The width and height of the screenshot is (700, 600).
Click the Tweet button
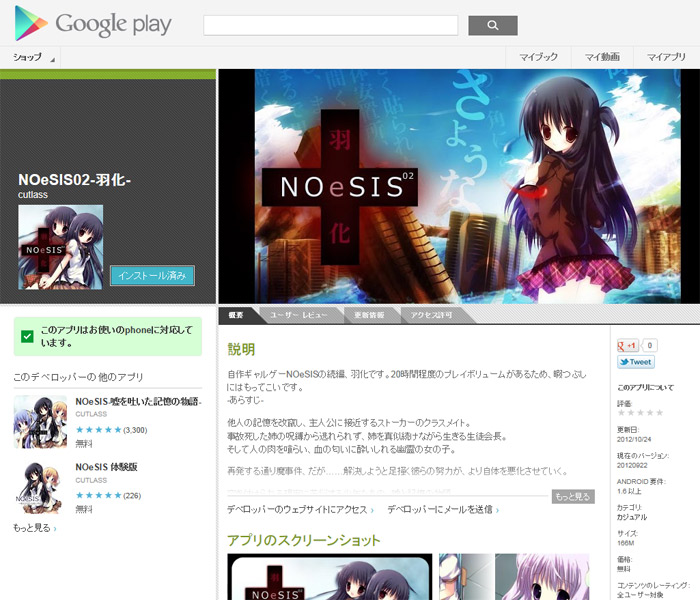[x=636, y=362]
